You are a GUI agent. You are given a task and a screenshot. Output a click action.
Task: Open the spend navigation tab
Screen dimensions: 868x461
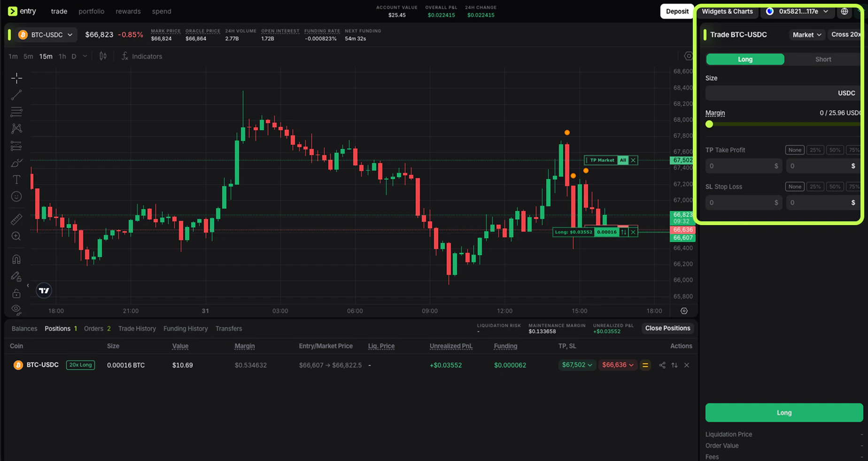pyautogui.click(x=162, y=11)
